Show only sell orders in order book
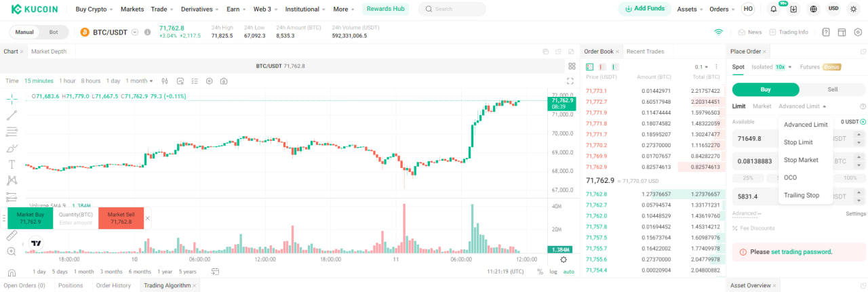 click(602, 67)
